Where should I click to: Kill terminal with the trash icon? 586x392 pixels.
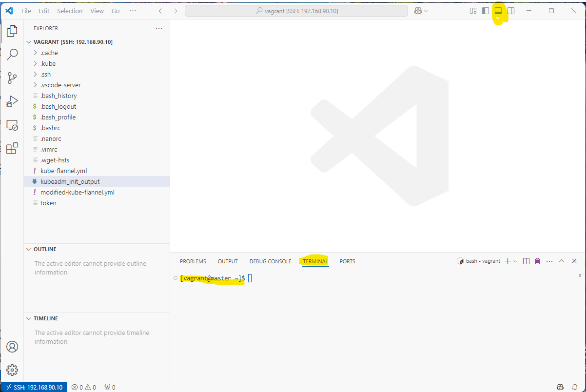pos(538,261)
